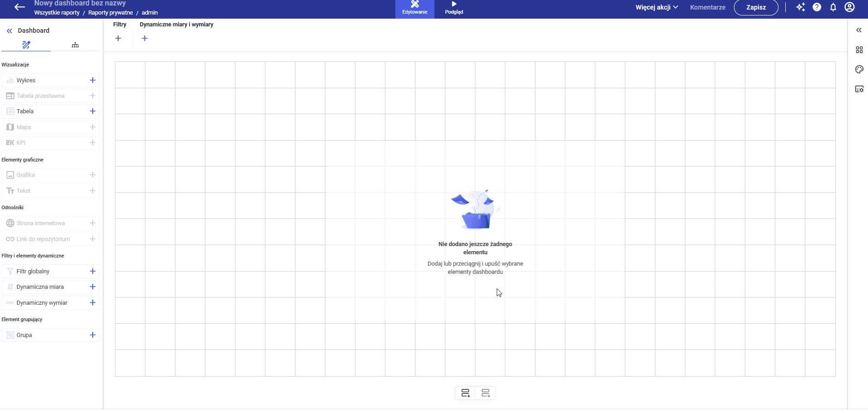
Task: Add a Wykres visualization with its plus
Action: tap(93, 80)
